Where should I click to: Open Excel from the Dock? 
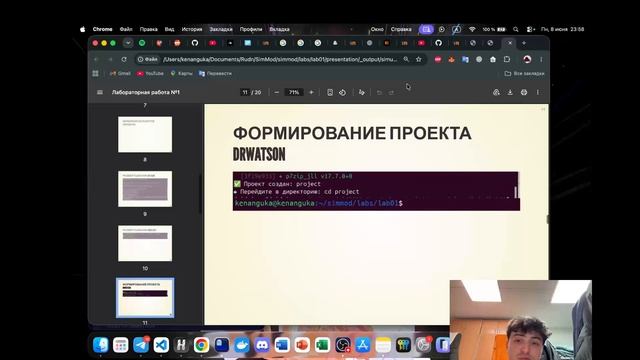pyautogui.click(x=322, y=345)
